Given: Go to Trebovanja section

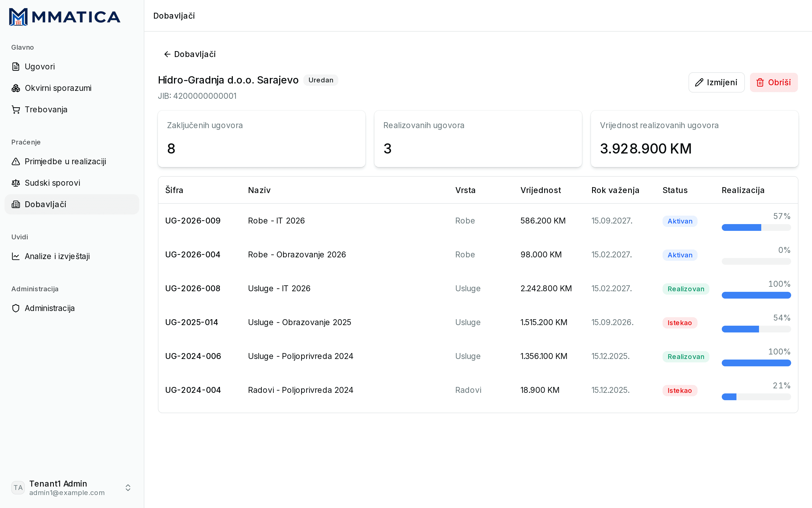Looking at the screenshot, I should (72, 110).
